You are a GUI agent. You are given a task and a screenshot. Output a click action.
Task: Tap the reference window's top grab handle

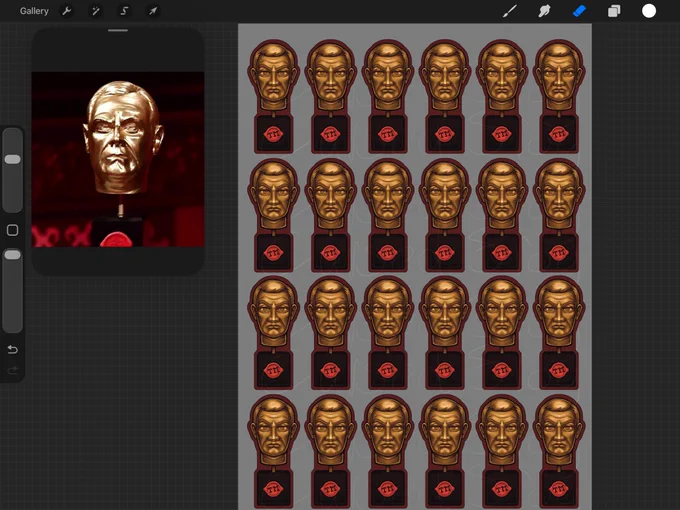click(x=118, y=31)
